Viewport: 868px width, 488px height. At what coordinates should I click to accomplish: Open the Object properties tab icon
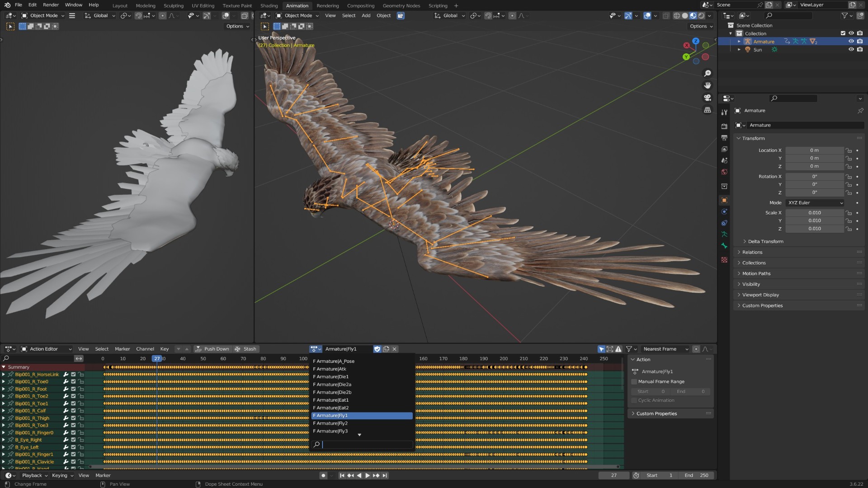(x=724, y=200)
